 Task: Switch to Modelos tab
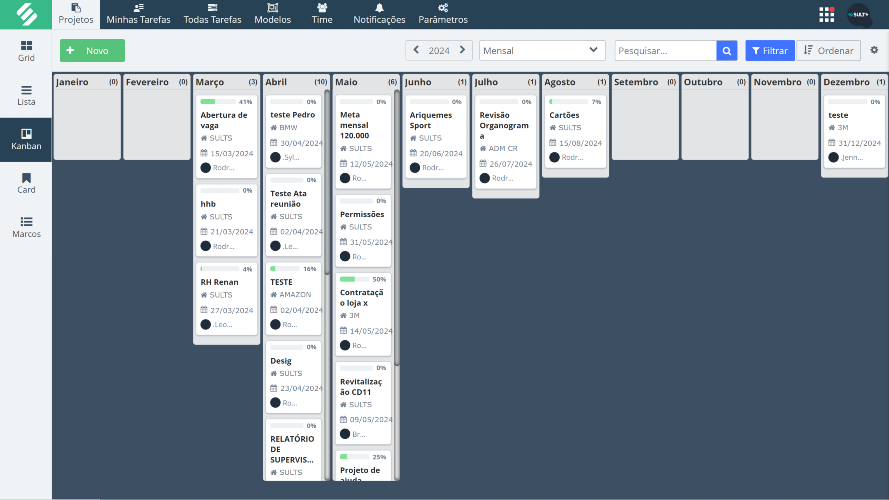coord(273,14)
